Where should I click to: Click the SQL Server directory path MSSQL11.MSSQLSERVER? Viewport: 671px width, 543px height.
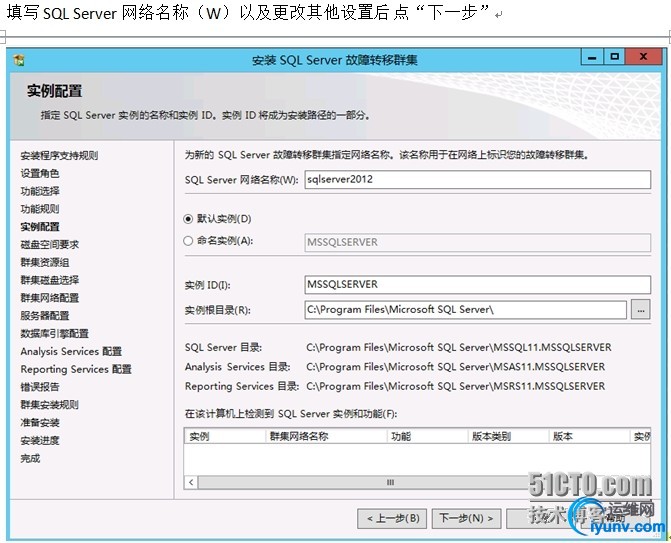(459, 347)
